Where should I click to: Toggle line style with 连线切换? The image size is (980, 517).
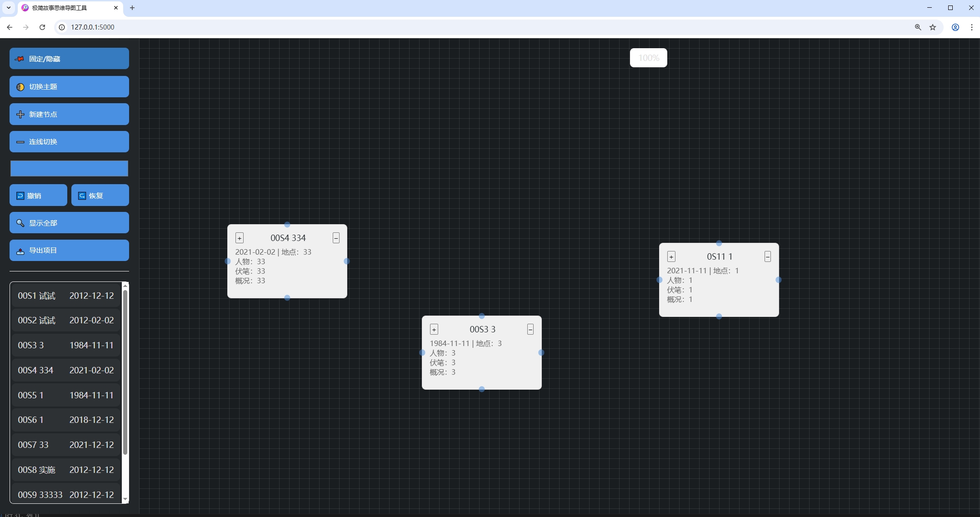tap(69, 142)
